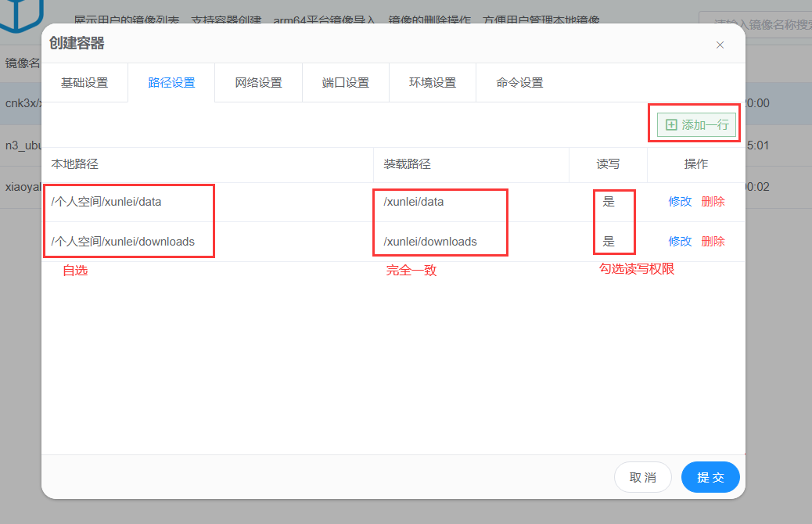
Task: Click 是 in the /xunlei/data row
Action: pyautogui.click(x=609, y=202)
